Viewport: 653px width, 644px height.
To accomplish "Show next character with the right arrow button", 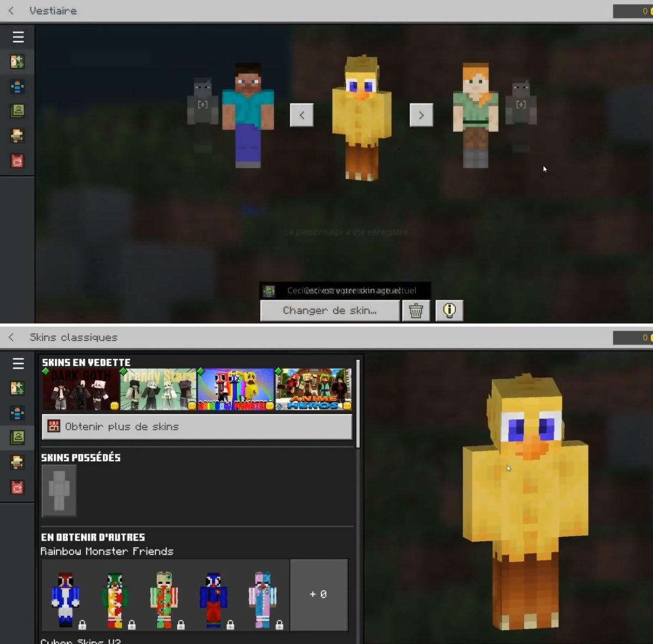I will 421,115.
